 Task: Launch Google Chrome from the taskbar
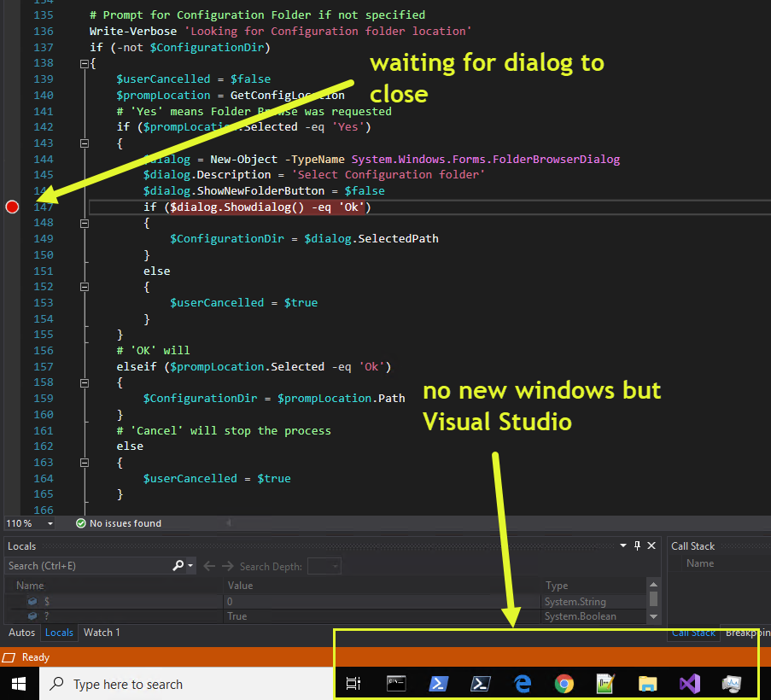coord(564,684)
